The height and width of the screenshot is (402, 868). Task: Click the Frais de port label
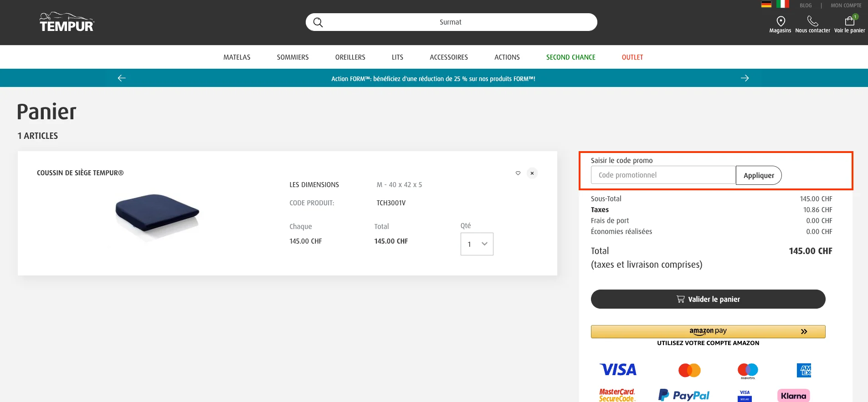tap(610, 221)
